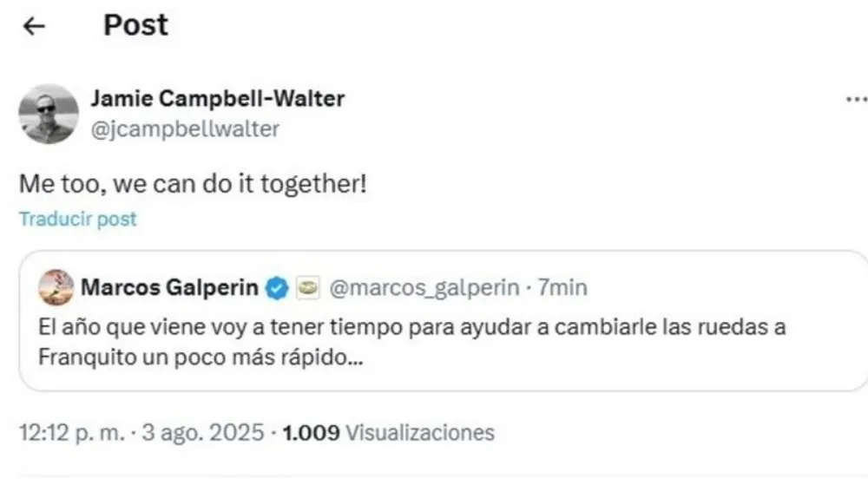868x479 pixels.
Task: Click Marcos Galperin's small profile avatar
Action: click(x=56, y=288)
